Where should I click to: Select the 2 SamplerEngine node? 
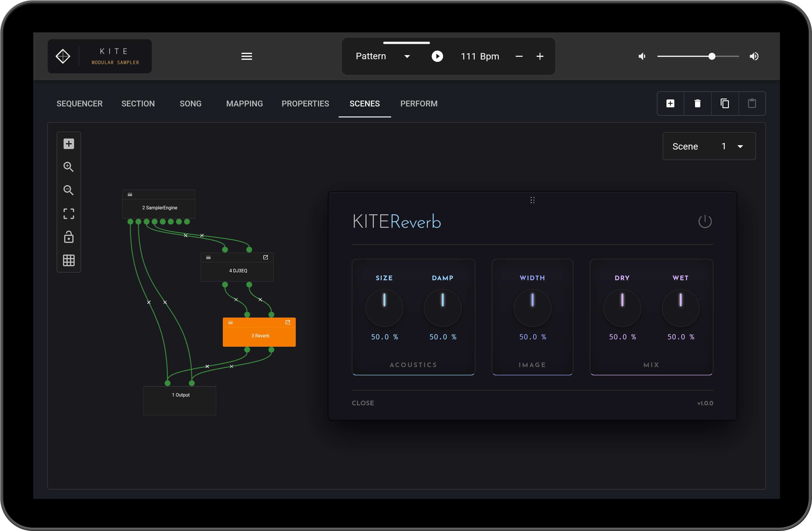(x=159, y=207)
